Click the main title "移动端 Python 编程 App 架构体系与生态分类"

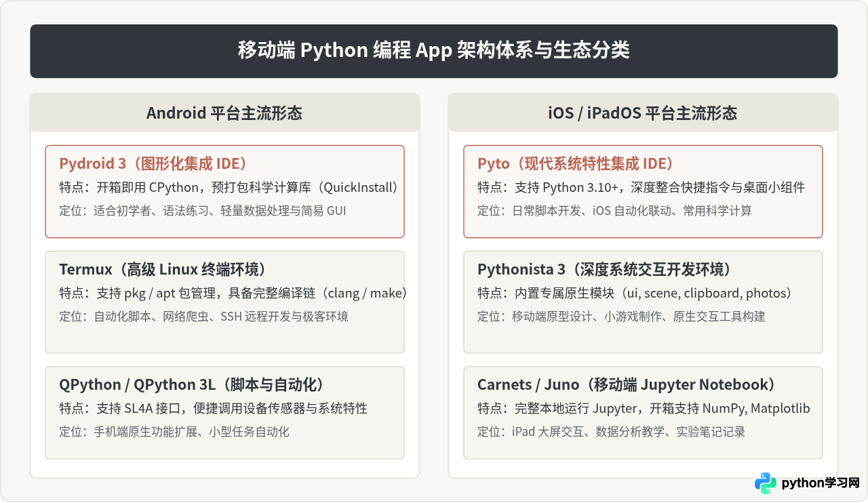point(434,51)
